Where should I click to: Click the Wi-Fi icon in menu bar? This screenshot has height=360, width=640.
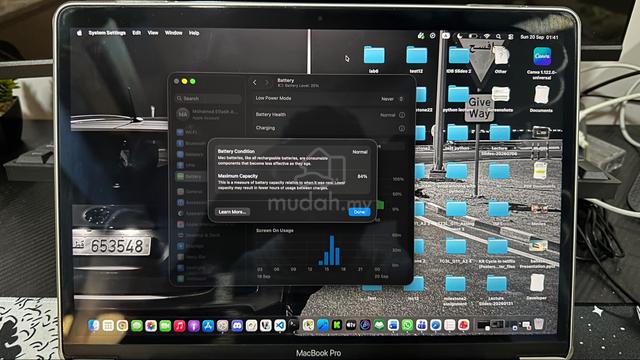[487, 36]
